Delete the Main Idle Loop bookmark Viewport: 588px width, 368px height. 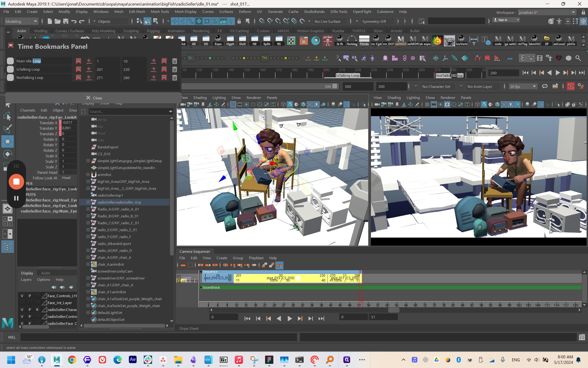click(x=175, y=61)
